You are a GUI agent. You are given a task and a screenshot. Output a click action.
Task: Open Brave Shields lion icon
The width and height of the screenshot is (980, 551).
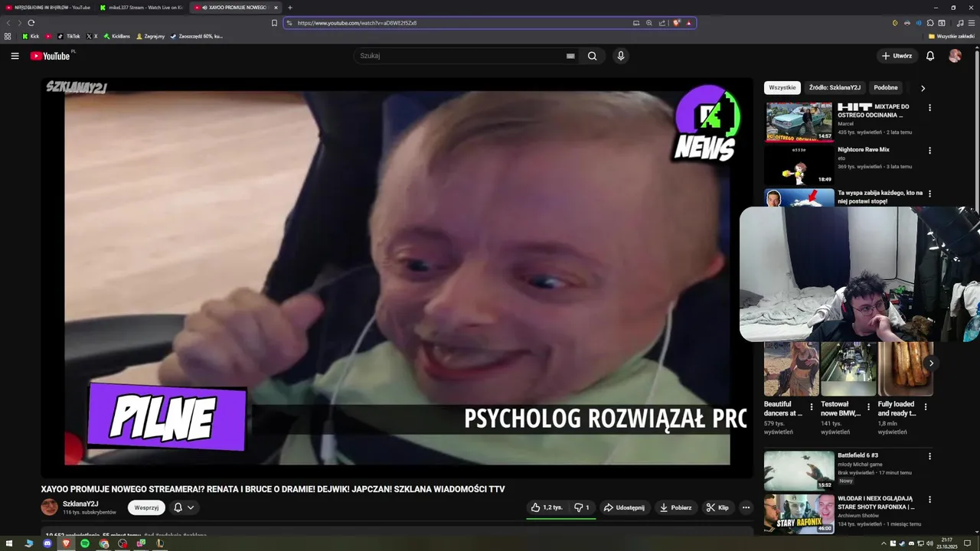[676, 23]
